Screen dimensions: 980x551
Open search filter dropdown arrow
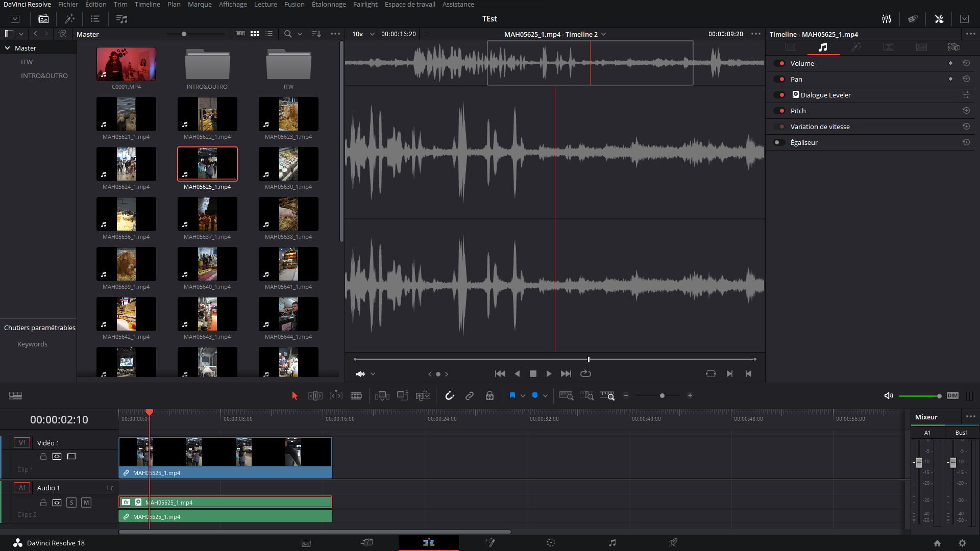pos(300,34)
